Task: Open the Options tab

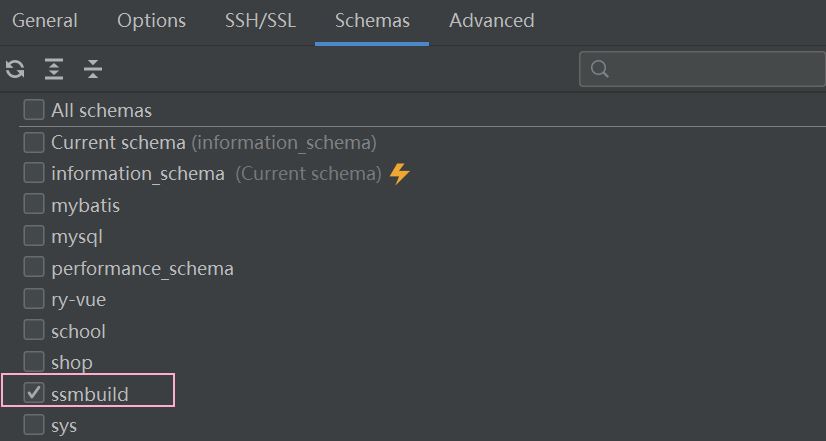Action: click(x=151, y=21)
